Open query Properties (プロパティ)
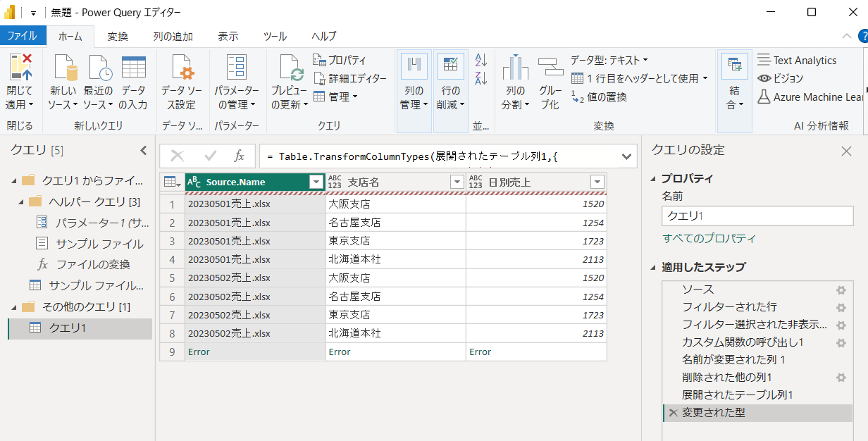This screenshot has width=868, height=441. pyautogui.click(x=340, y=61)
